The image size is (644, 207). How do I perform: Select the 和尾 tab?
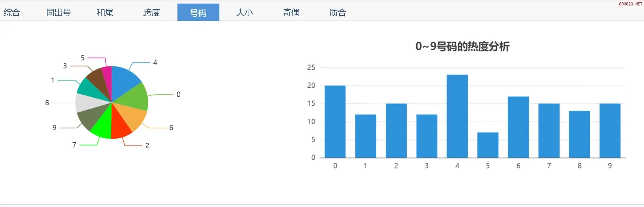coord(105,13)
